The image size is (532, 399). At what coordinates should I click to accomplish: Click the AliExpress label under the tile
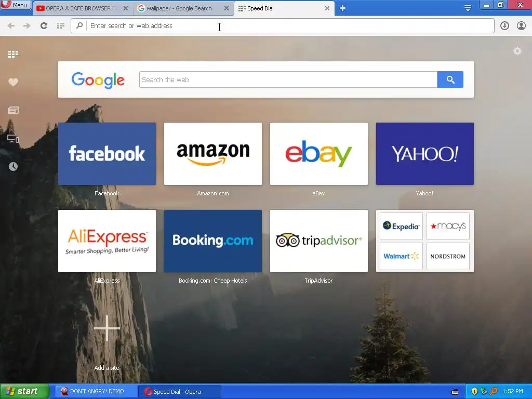(107, 281)
